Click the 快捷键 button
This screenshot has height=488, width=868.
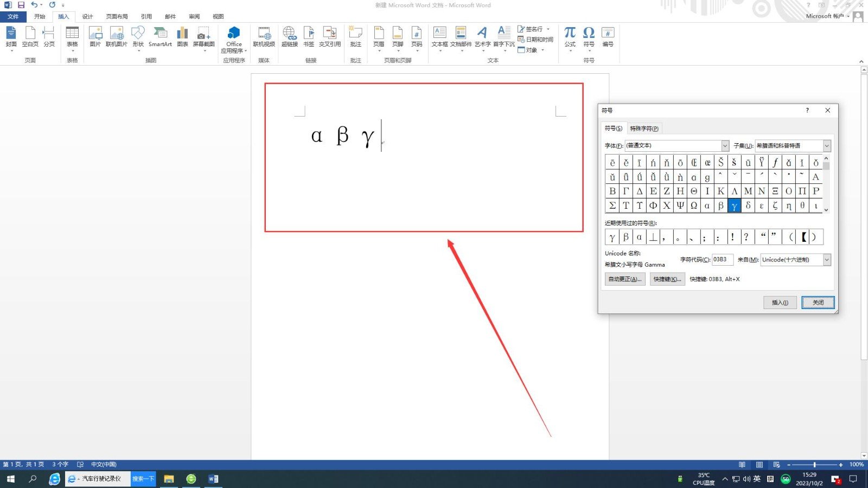coord(667,279)
